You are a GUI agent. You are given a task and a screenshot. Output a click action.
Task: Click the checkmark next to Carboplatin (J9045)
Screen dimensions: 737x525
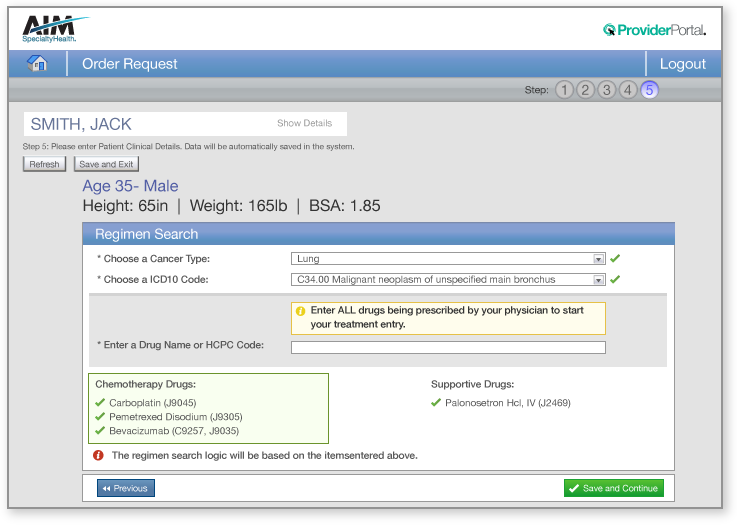(x=100, y=402)
